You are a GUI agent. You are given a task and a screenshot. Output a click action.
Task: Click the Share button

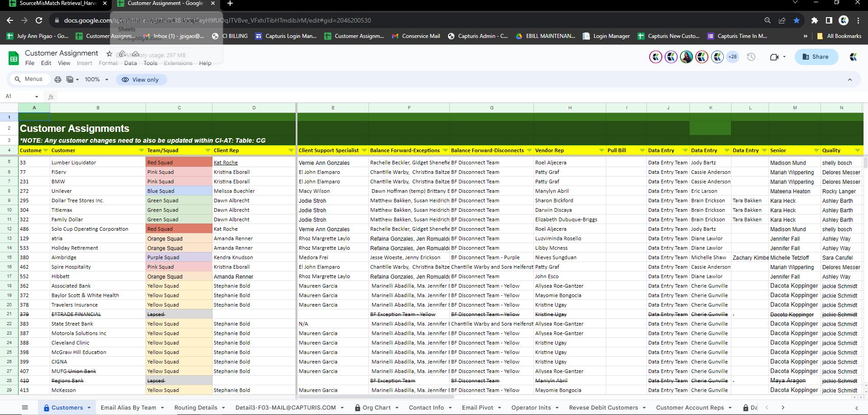tap(816, 57)
